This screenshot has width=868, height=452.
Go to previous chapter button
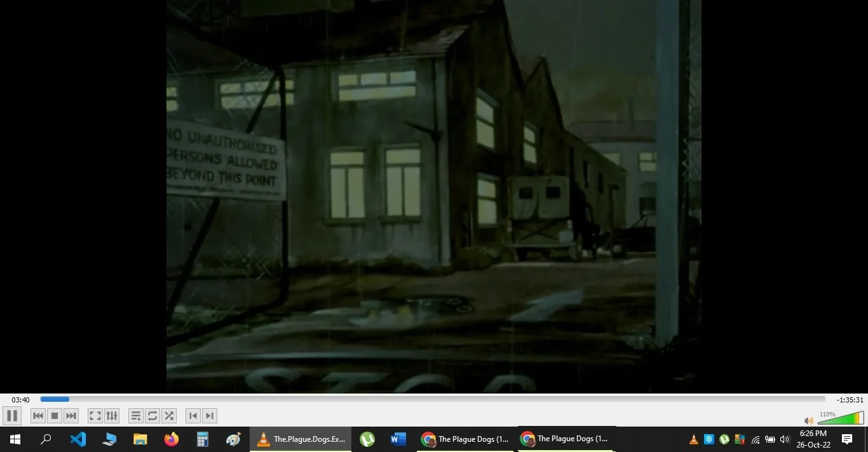[x=193, y=416]
